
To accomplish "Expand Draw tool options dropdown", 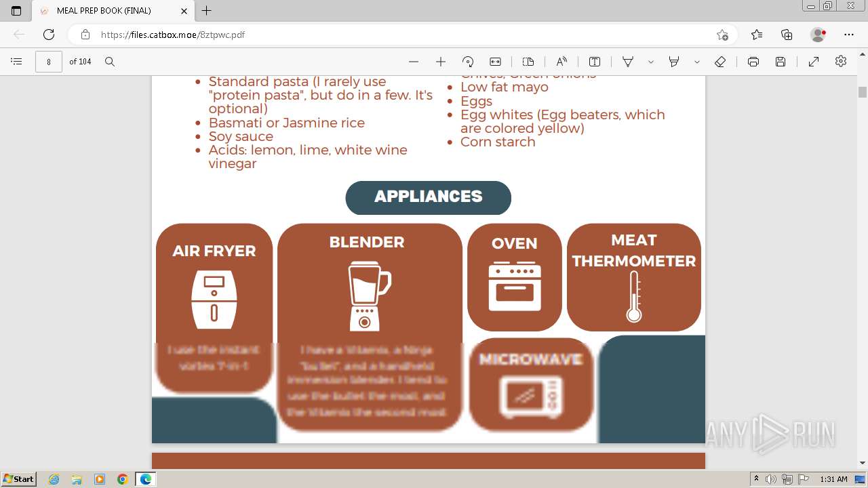I will tap(651, 62).
